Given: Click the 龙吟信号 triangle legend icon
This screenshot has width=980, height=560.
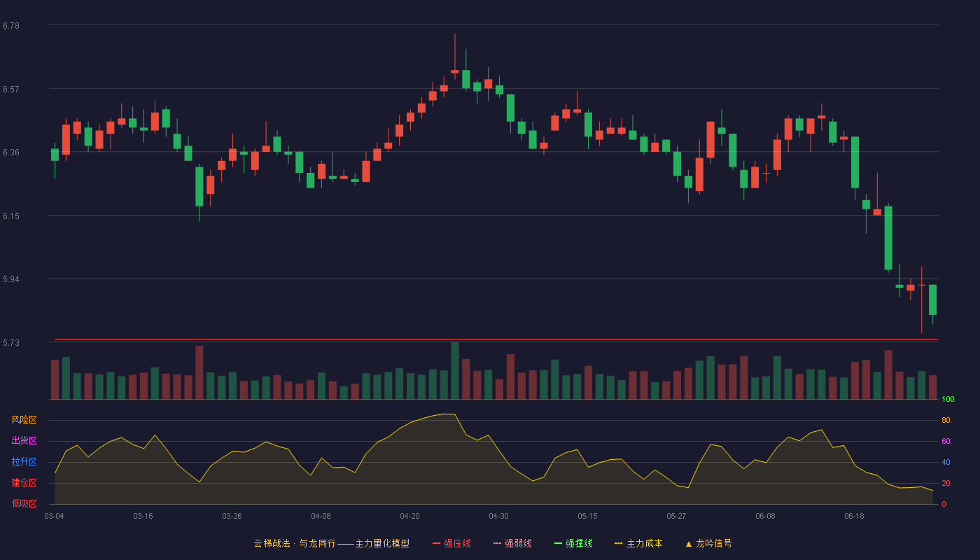Looking at the screenshot, I should click(x=689, y=543).
